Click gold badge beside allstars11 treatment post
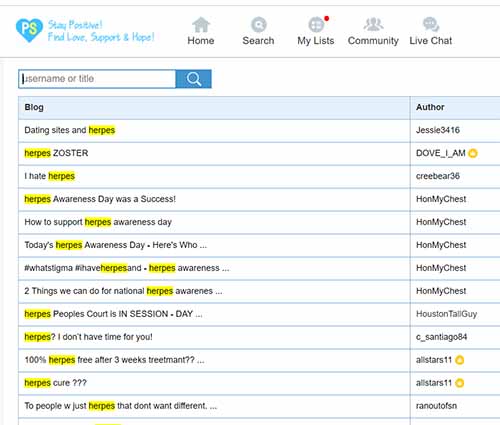Screen dimensions: 500x425 click(460, 360)
